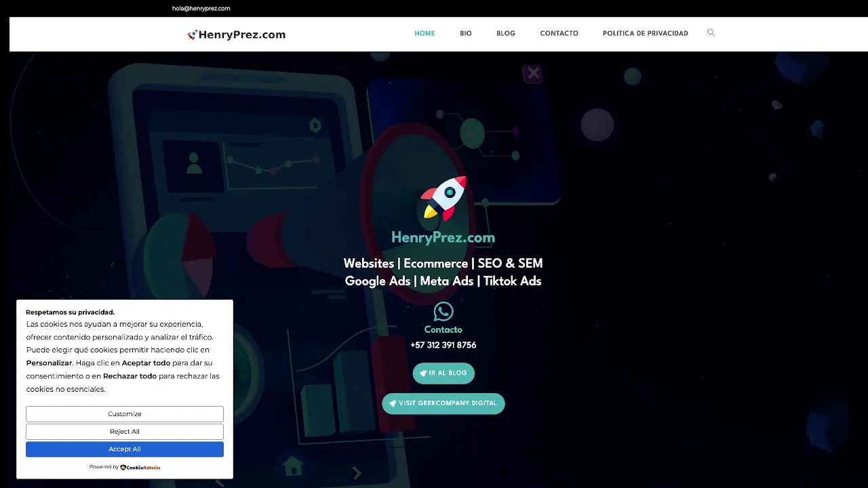The height and width of the screenshot is (488, 868).
Task: Click the HenryPrez.com hero title
Action: 443,238
